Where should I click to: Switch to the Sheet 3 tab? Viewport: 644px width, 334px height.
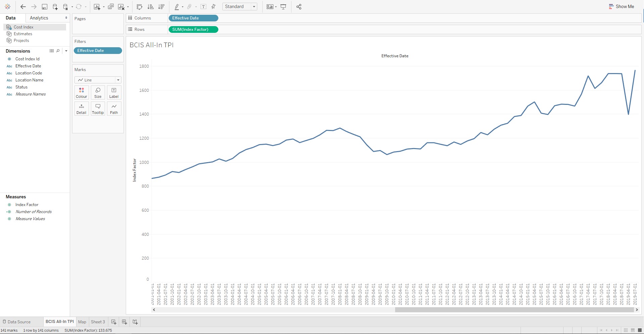98,322
